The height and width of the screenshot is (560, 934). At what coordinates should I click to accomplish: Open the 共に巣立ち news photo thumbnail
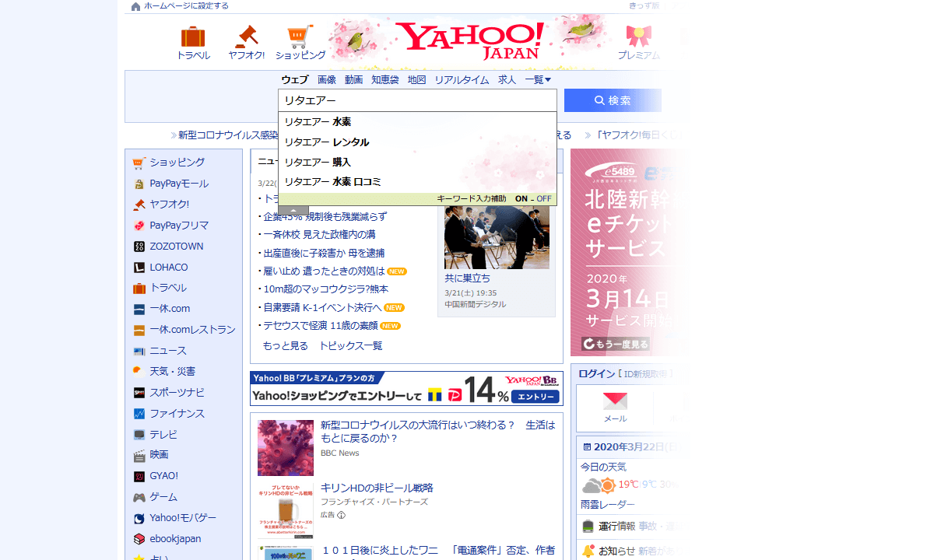pyautogui.click(x=497, y=236)
